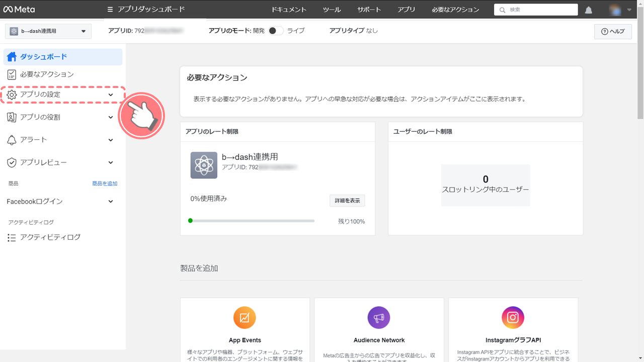Open the ドキュメント menu
Screen dimensions: 644x362
tap(289, 10)
